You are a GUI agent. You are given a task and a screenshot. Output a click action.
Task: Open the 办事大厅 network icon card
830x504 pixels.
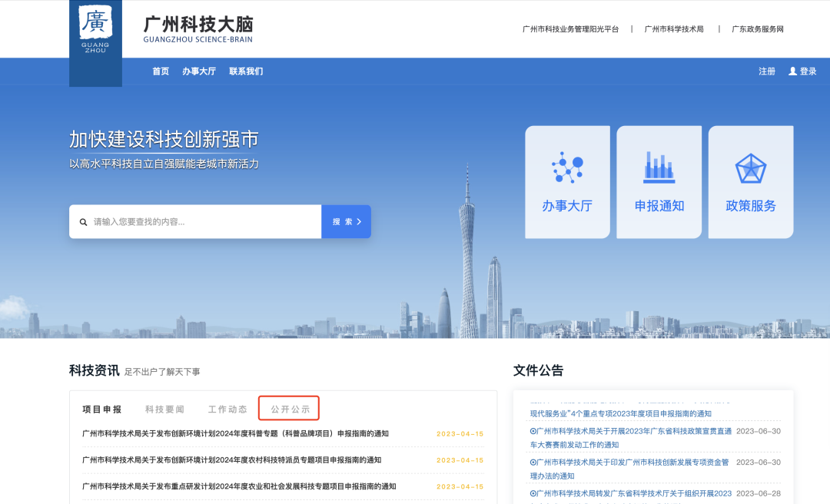[x=567, y=182]
